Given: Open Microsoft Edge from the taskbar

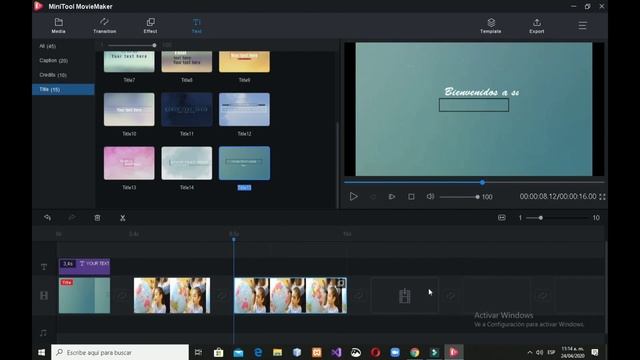Looking at the screenshot, I should [x=258, y=352].
